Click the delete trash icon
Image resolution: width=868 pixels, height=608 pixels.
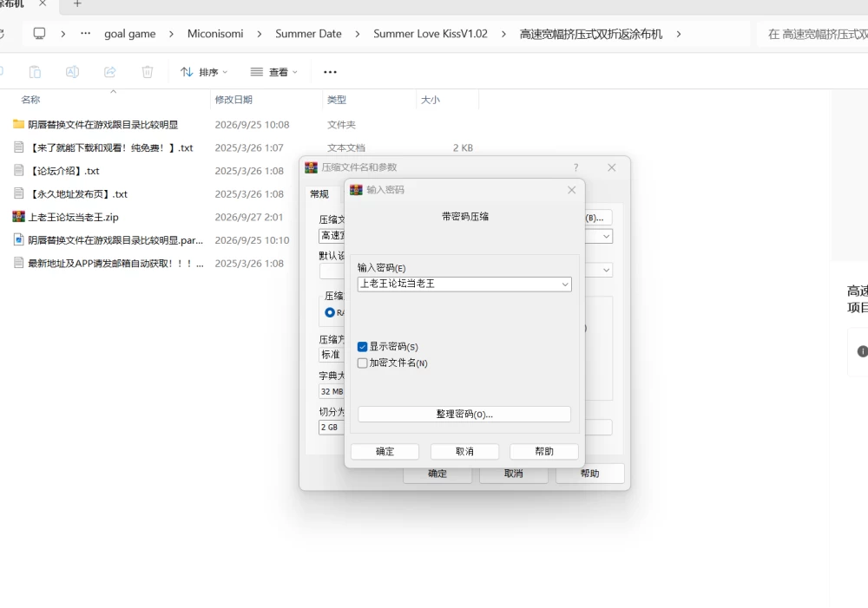pos(148,72)
